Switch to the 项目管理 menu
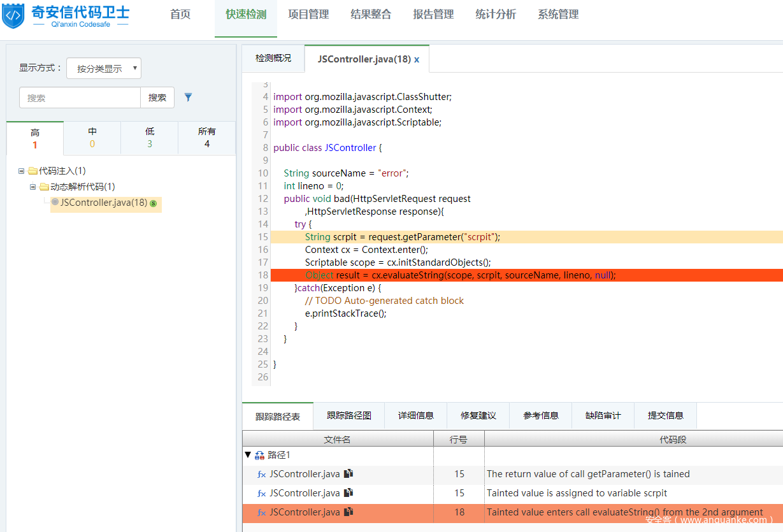783x532 pixels. point(308,15)
